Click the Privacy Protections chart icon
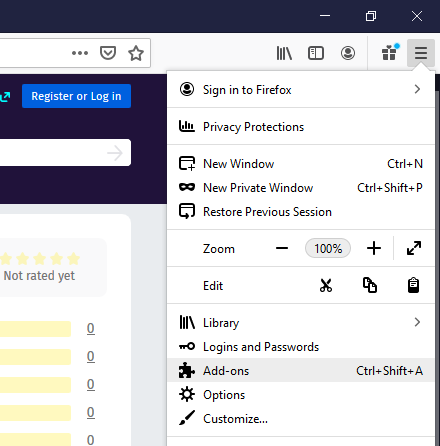The image size is (440, 446). pyautogui.click(x=187, y=126)
